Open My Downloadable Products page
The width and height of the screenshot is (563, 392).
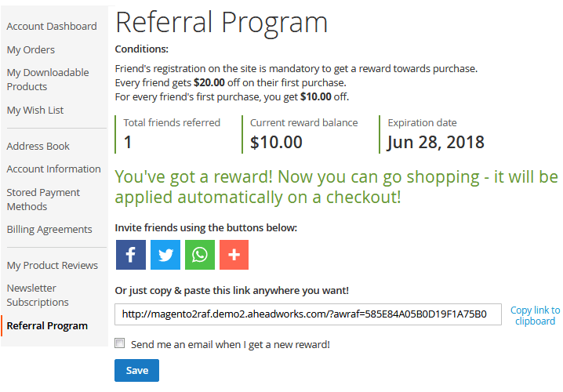48,79
